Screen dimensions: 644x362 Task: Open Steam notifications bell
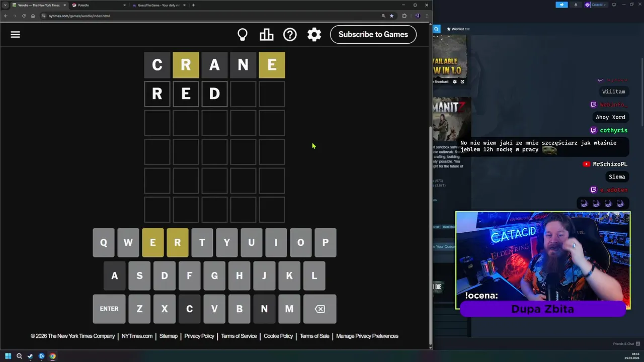pyautogui.click(x=576, y=5)
